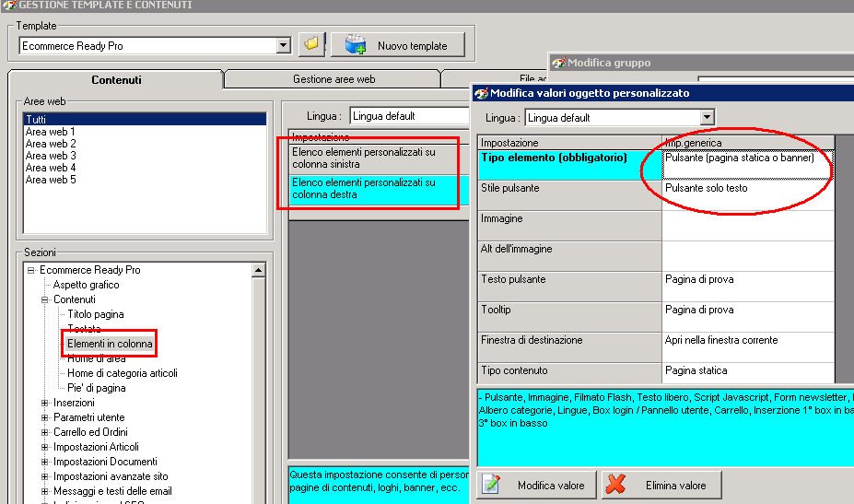Click Pulsante (pagina statica o banner) value
Image resolution: width=854 pixels, height=504 pixels.
coord(748,165)
